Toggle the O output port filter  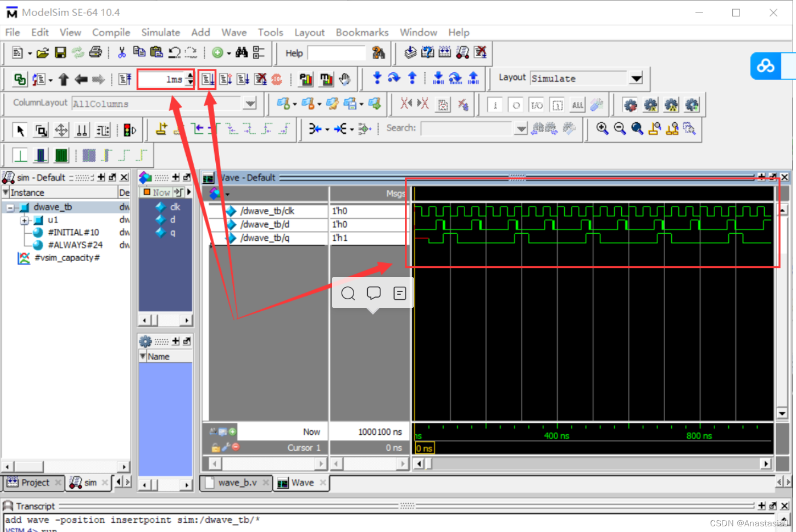point(516,105)
